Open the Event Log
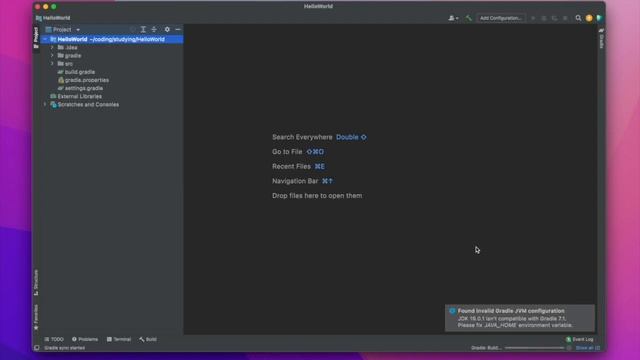 [580, 339]
